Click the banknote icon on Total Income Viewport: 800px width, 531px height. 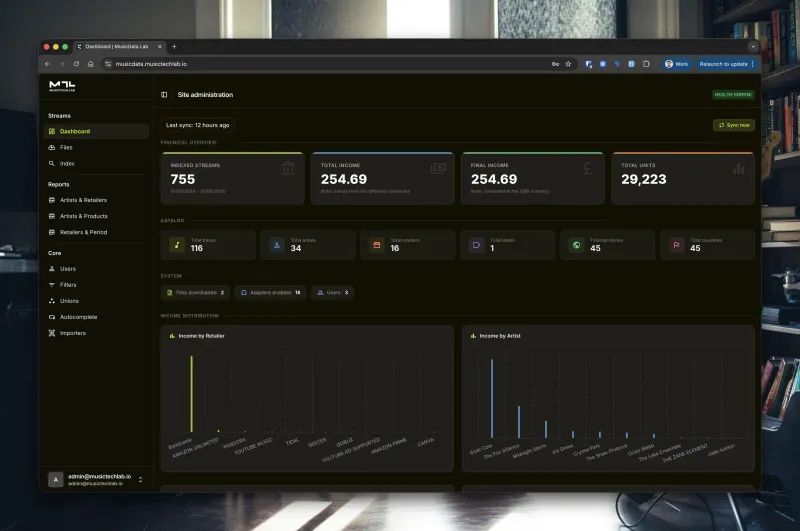(x=438, y=168)
